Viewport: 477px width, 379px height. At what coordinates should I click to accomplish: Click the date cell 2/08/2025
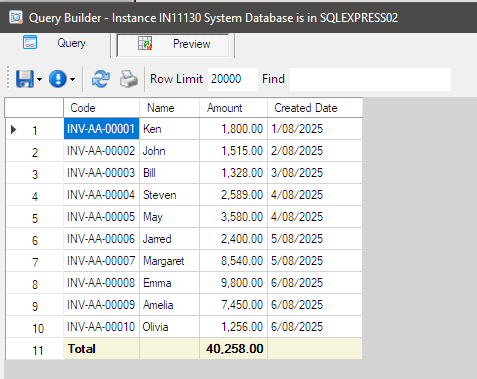[315, 151]
